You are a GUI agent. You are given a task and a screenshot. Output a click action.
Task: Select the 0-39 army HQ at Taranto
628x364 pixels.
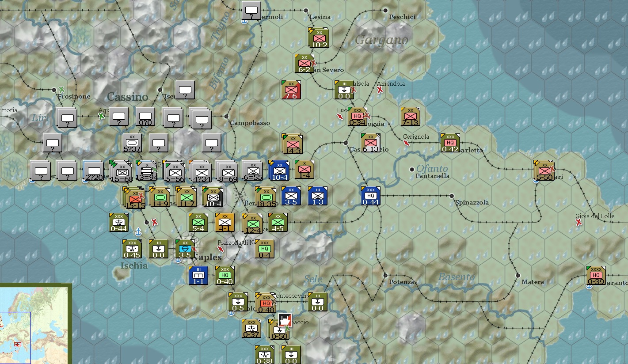tap(596, 276)
